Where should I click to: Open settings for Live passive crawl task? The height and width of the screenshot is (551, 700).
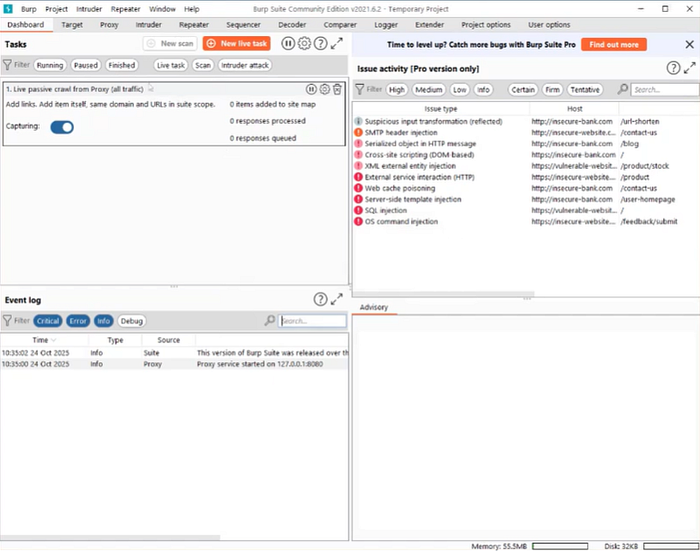point(325,89)
